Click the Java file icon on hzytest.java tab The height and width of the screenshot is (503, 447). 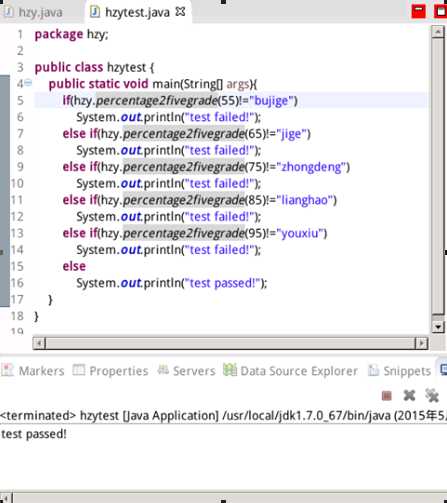[x=95, y=12]
